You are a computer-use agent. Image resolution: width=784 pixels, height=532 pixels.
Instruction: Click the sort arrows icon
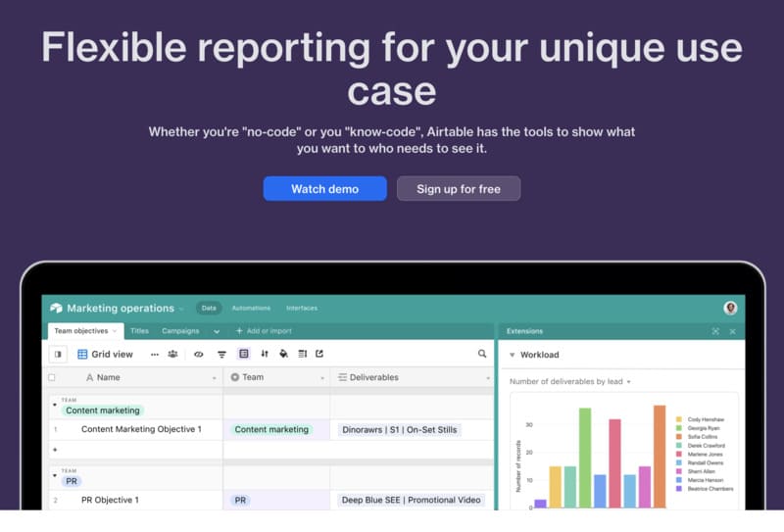point(265,354)
